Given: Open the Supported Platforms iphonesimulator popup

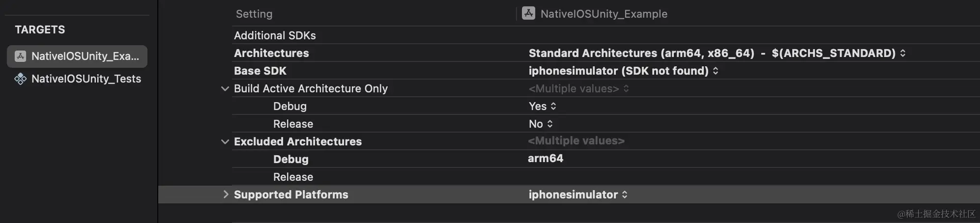Looking at the screenshot, I should 578,195.
